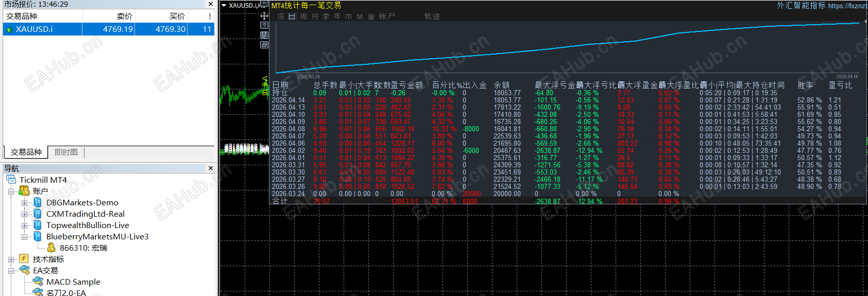Image resolution: width=868 pixels, height=296 pixels.
Task: Expand the TopwealthBullion-Live node
Action: point(24,225)
